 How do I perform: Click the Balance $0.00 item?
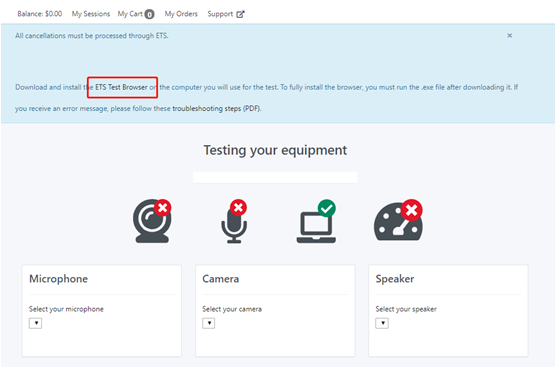click(40, 14)
